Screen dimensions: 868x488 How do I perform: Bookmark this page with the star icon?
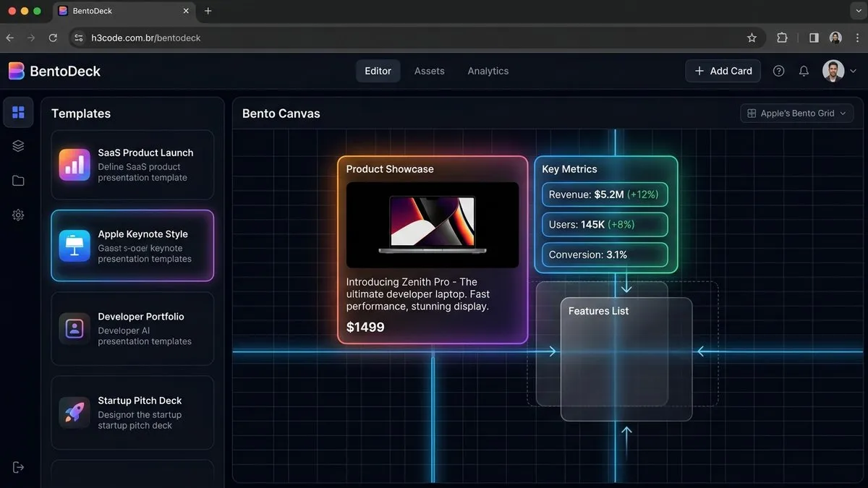752,38
